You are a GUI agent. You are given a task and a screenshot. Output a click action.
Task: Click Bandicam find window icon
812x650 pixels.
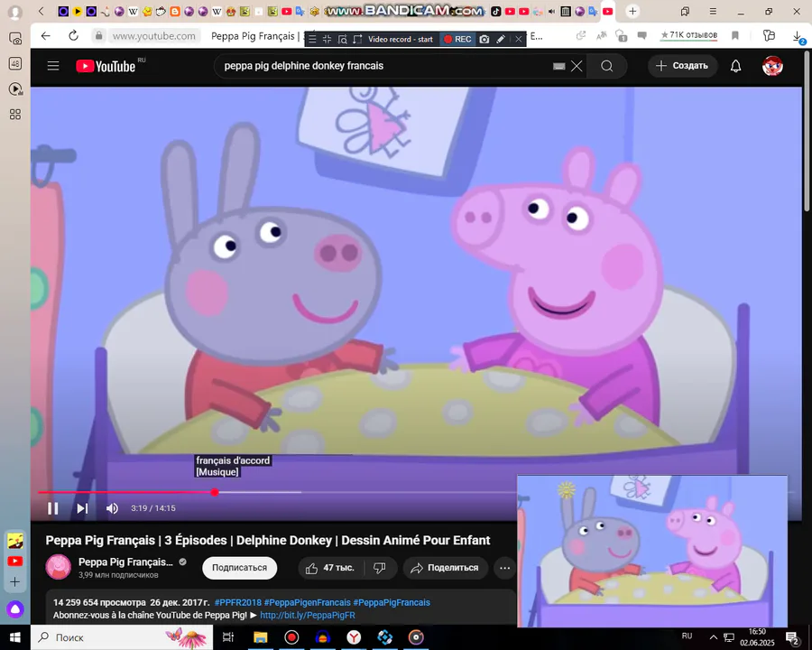click(x=342, y=39)
